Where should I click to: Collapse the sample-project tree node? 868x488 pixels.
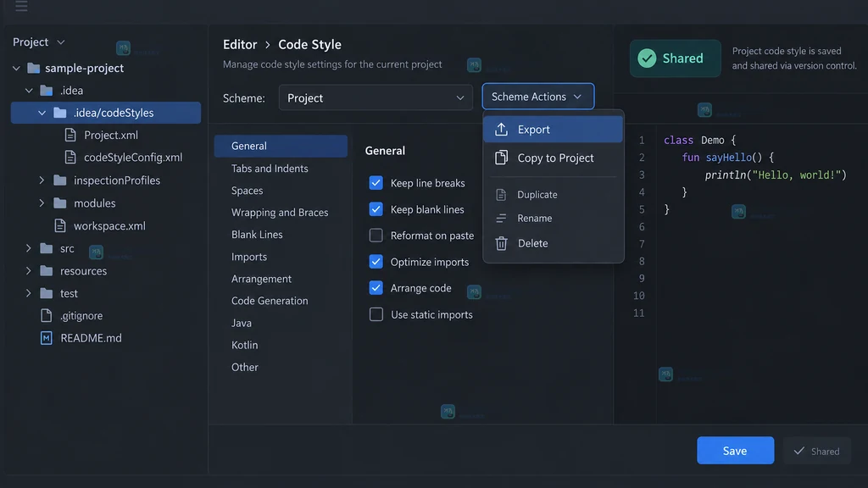pos(16,68)
